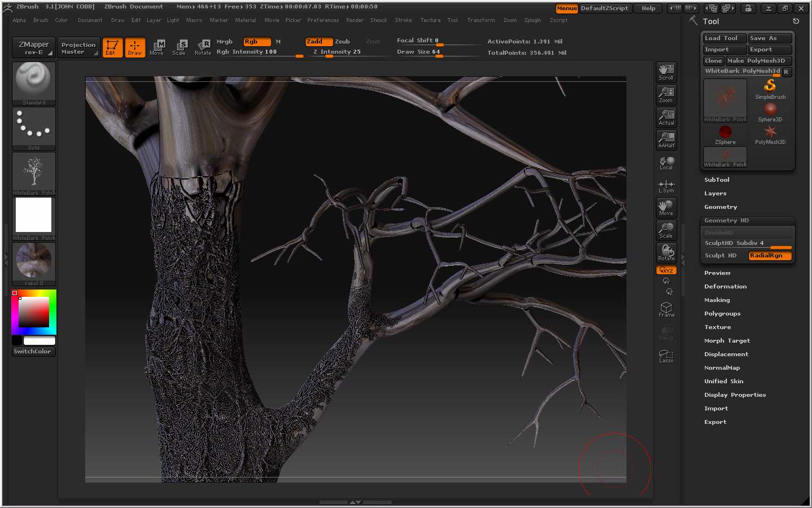Expand the Displacement section
Screen dimensions: 812x508
click(x=726, y=354)
